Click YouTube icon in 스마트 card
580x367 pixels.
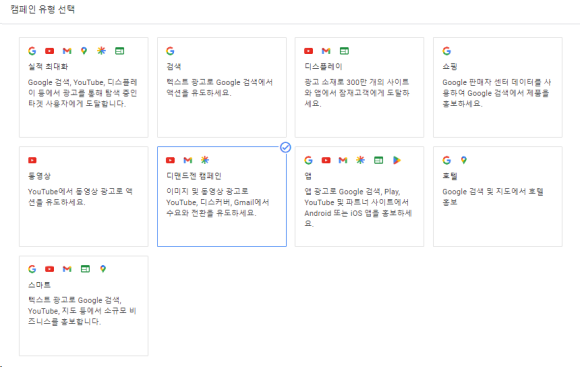50,269
